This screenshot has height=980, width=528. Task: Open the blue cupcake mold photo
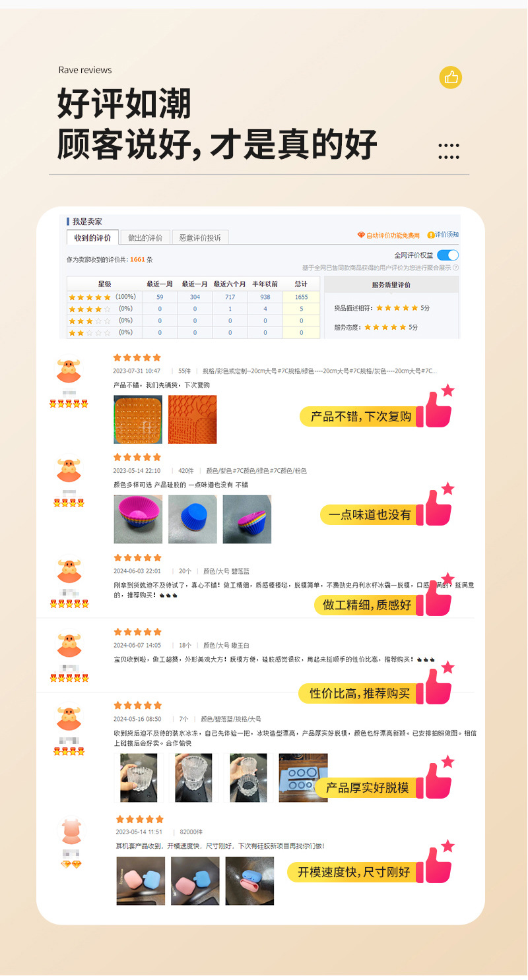tap(192, 520)
